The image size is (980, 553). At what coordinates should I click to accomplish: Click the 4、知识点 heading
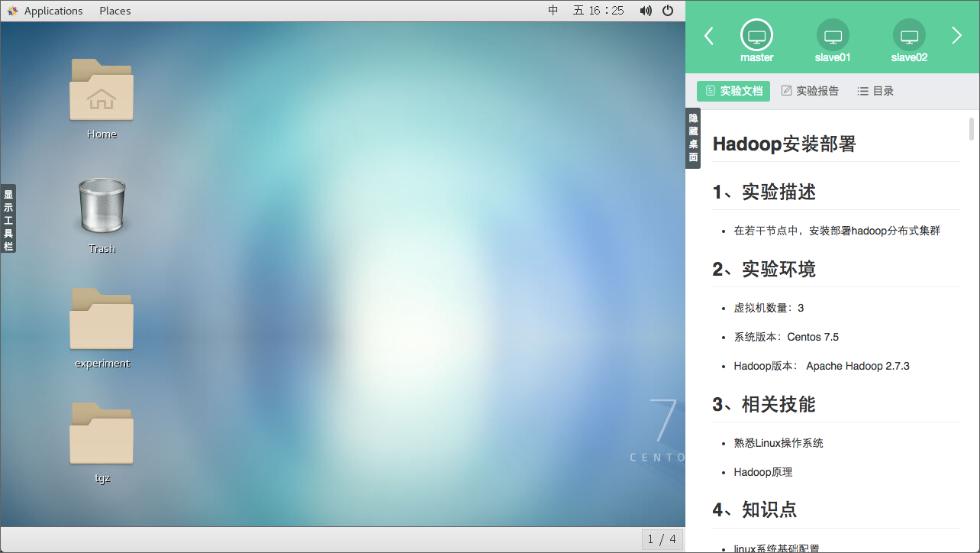point(755,509)
